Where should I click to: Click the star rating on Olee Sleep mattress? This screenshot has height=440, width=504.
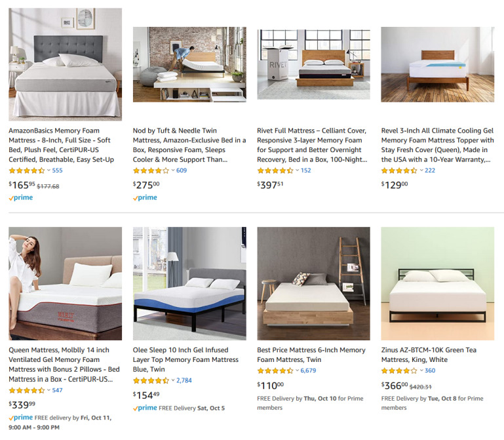point(151,380)
